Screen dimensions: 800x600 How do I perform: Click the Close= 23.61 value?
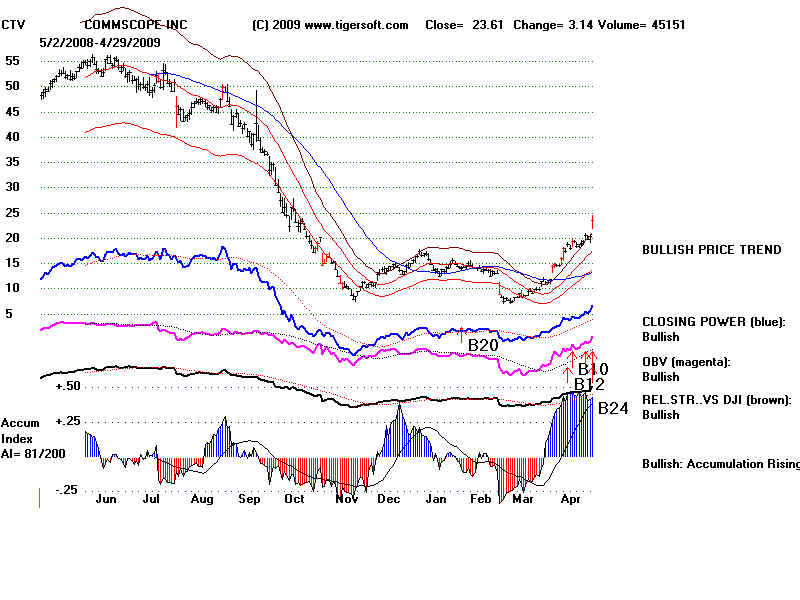click(x=464, y=24)
